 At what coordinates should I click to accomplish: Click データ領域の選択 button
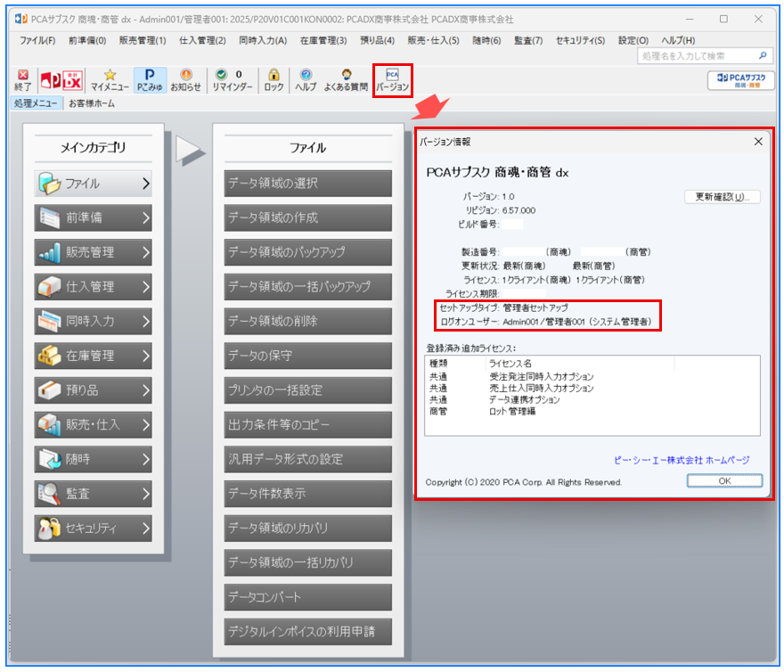(x=308, y=184)
